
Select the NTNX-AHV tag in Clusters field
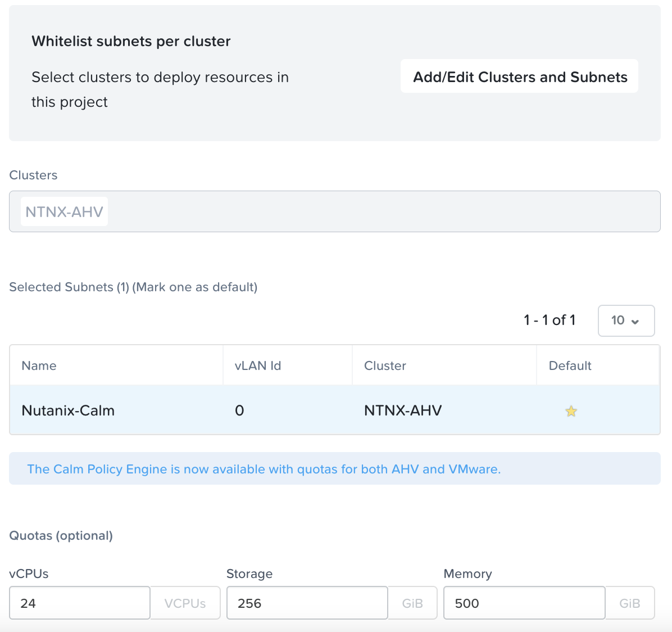pos(64,212)
